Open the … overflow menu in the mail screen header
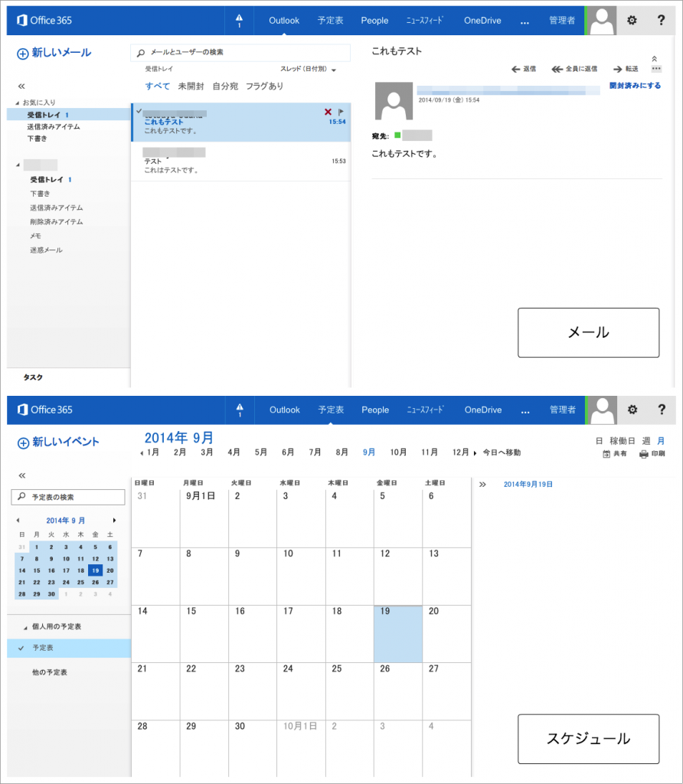This screenshot has width=683, height=784. 525,21
